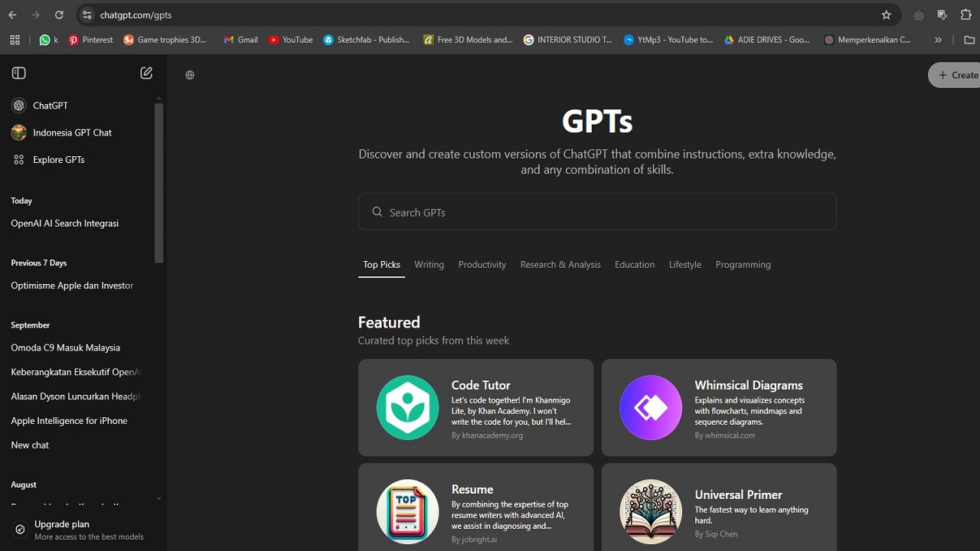Viewport: 980px width, 551px height.
Task: Switch to the Writing tab
Action: (x=429, y=265)
